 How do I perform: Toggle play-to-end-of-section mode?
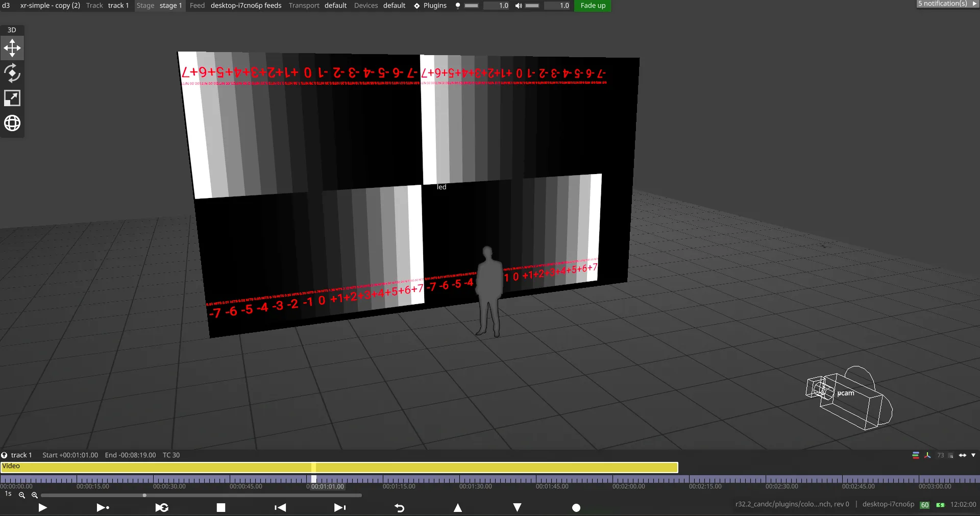[103, 507]
